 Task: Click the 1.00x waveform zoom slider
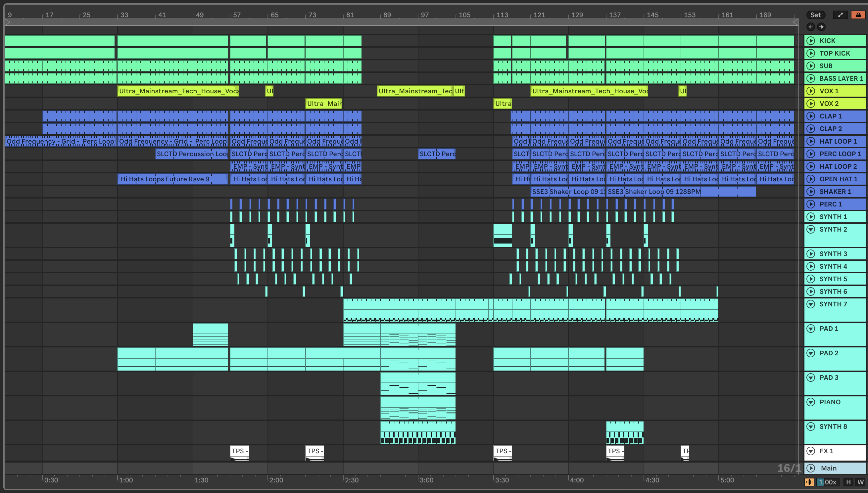click(828, 482)
